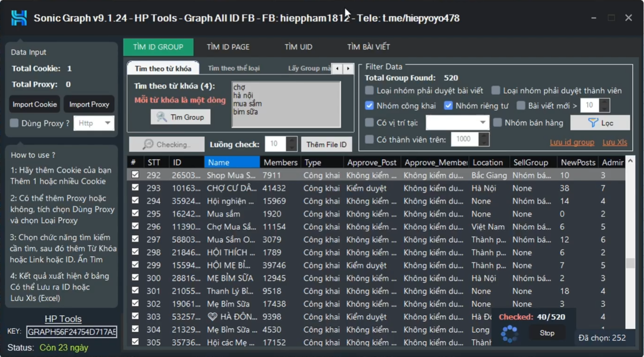Click the magnifier icon on Tìm Group
The image size is (644, 357).
pyautogui.click(x=161, y=117)
